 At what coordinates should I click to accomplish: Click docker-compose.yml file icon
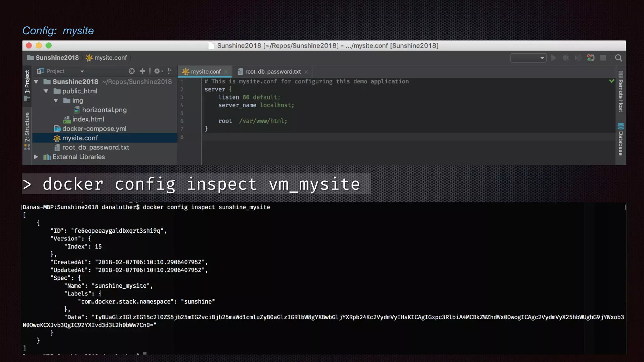tap(57, 129)
